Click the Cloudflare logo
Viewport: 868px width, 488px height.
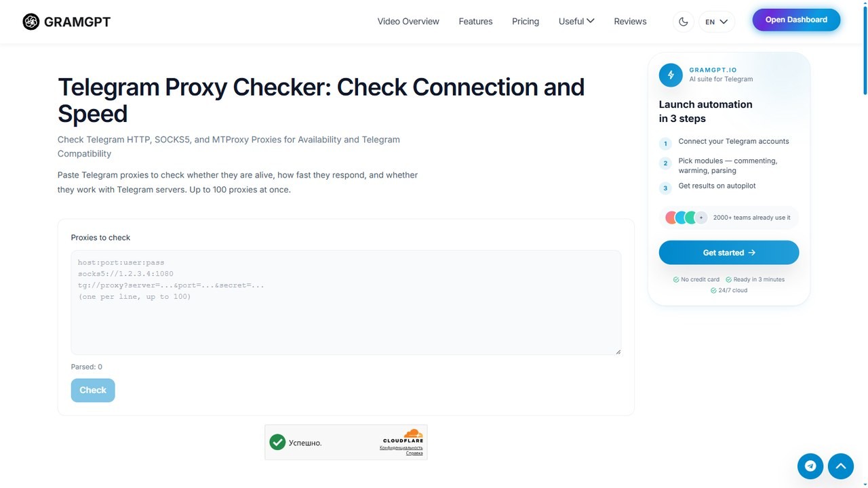[x=405, y=436]
